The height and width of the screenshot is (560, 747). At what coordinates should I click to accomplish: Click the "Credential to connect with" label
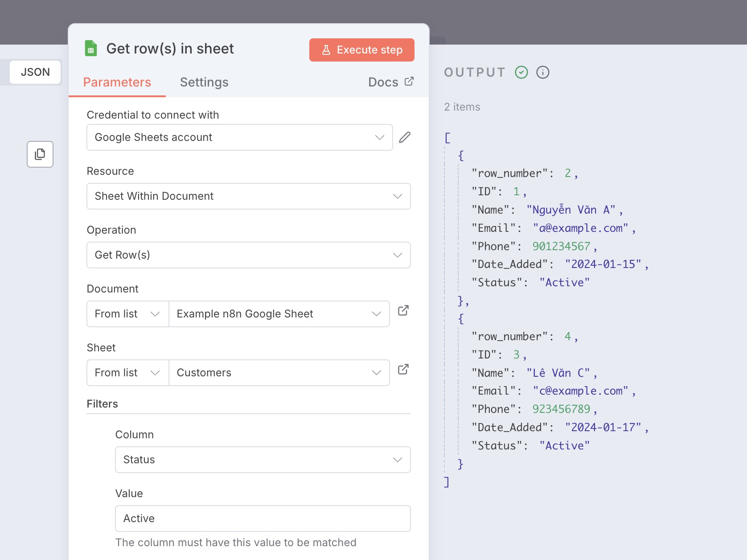[x=153, y=115]
